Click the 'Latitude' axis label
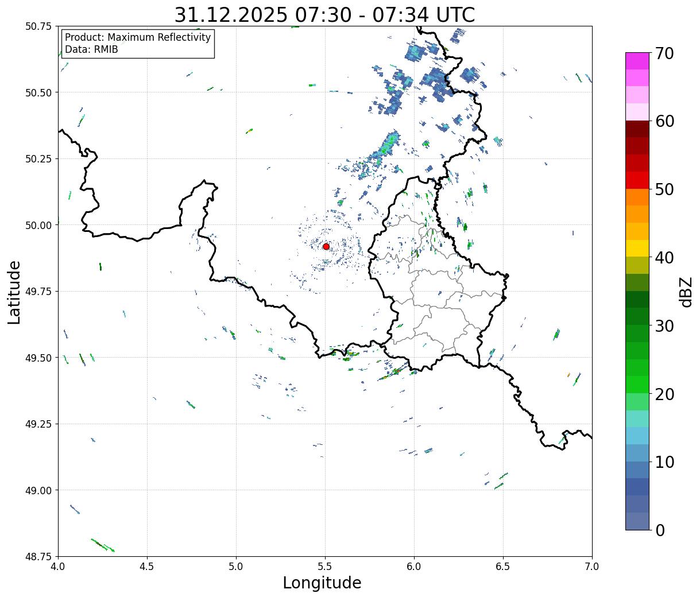 click(x=14, y=292)
